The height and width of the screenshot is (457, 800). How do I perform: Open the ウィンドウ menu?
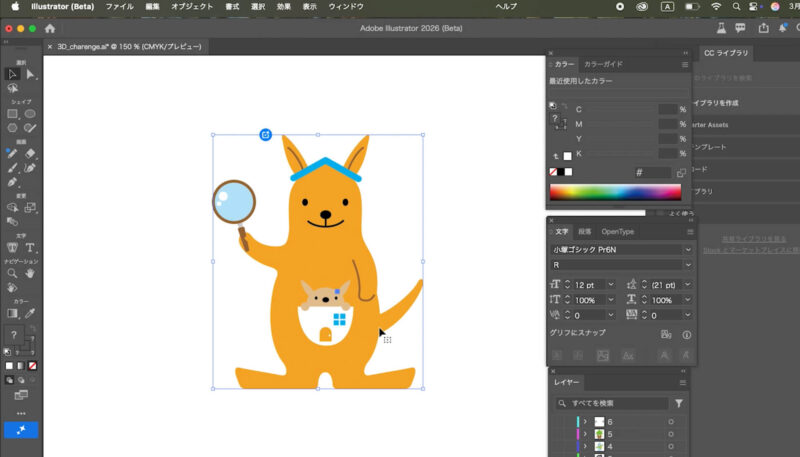click(x=346, y=7)
